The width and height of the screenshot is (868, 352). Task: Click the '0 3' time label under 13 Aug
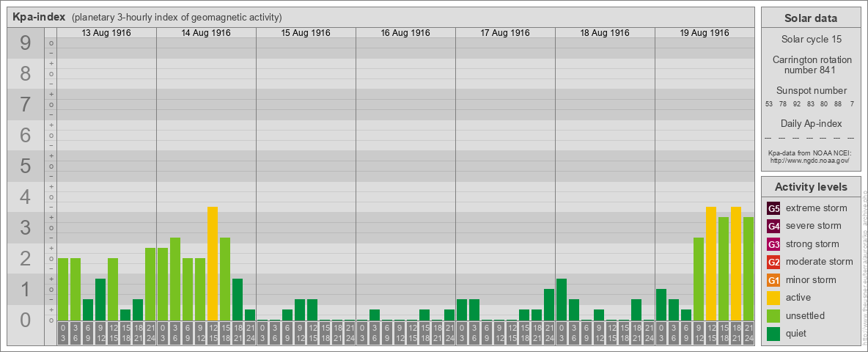[x=63, y=333]
